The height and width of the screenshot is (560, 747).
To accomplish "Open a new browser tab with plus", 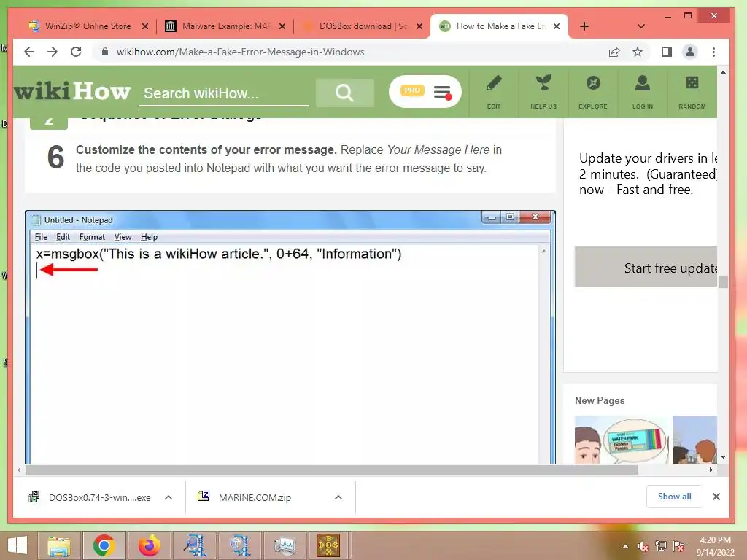I will pos(584,26).
